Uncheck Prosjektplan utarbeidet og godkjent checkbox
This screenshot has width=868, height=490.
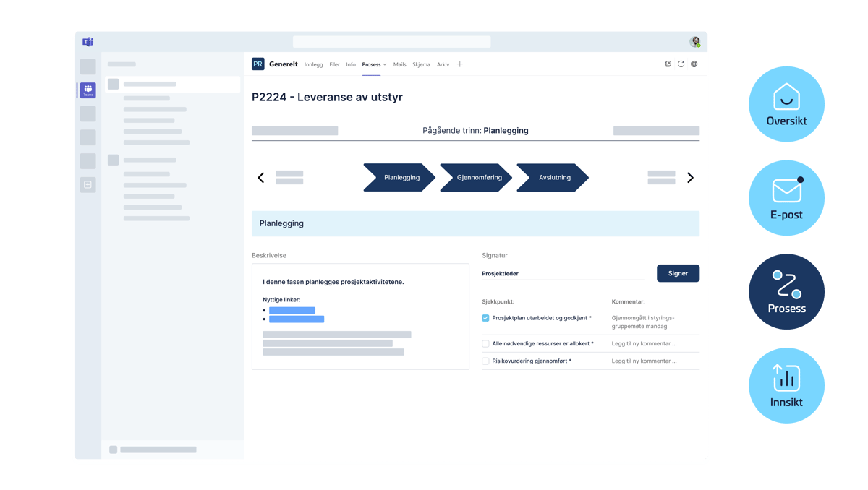[x=485, y=318]
